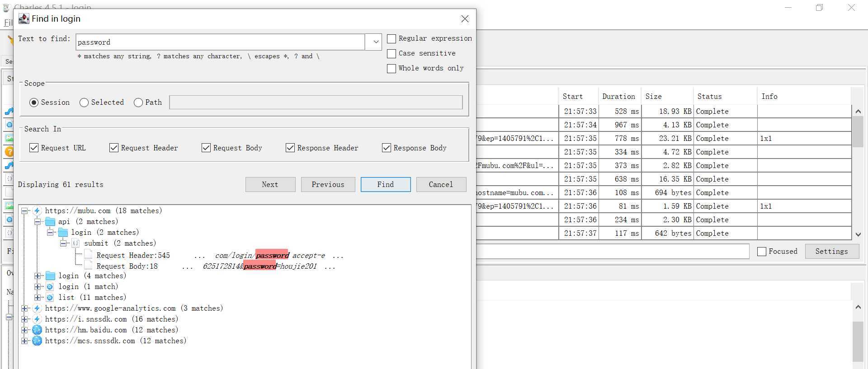
Task: Click the request table scroll-down arrow
Action: coord(858,234)
